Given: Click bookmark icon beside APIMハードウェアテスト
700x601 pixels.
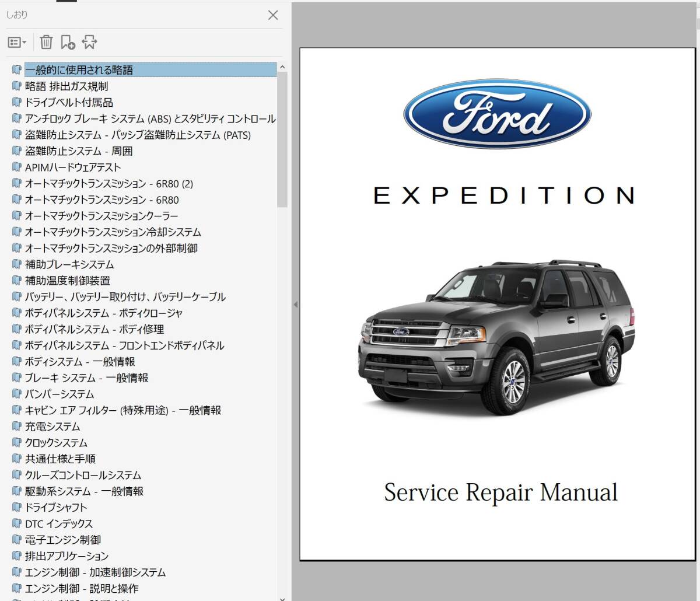Looking at the screenshot, I should coord(16,167).
